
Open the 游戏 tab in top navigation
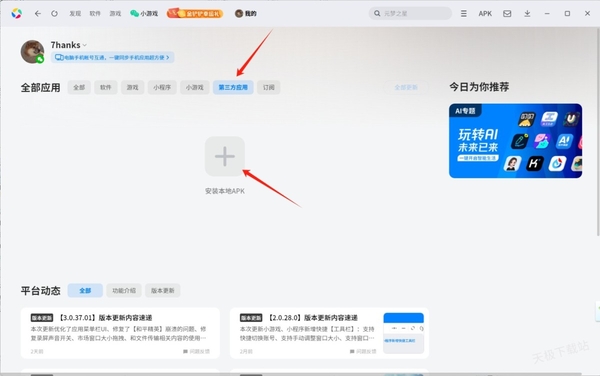click(115, 13)
